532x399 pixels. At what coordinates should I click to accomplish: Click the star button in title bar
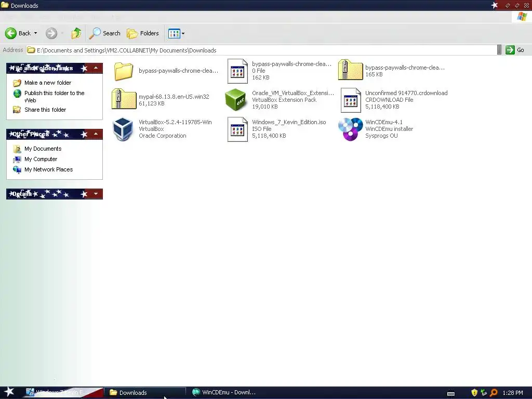click(495, 5)
